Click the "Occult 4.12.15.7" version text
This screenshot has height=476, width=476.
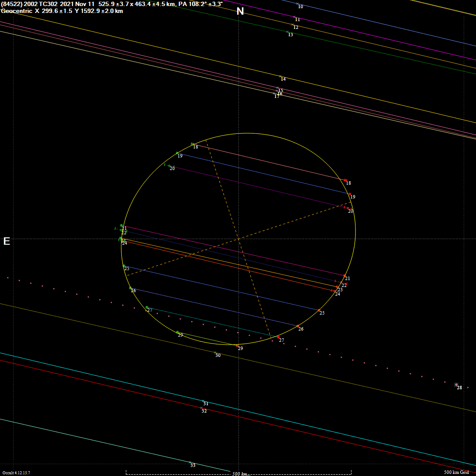click(16, 473)
